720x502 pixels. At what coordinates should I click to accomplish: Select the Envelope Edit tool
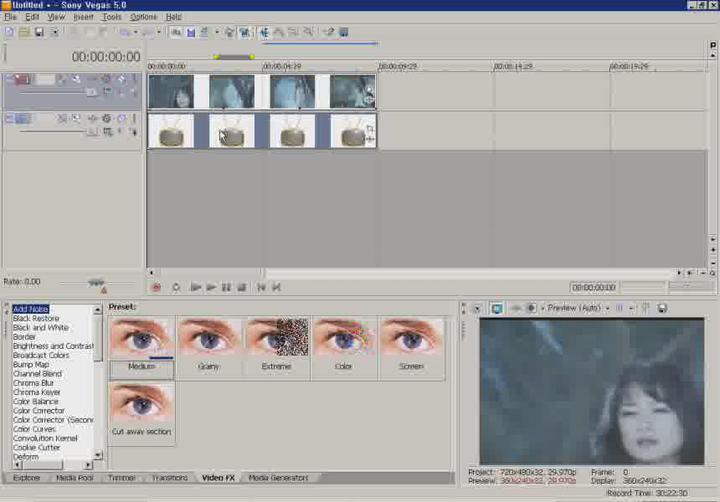pyautogui.click(x=279, y=32)
